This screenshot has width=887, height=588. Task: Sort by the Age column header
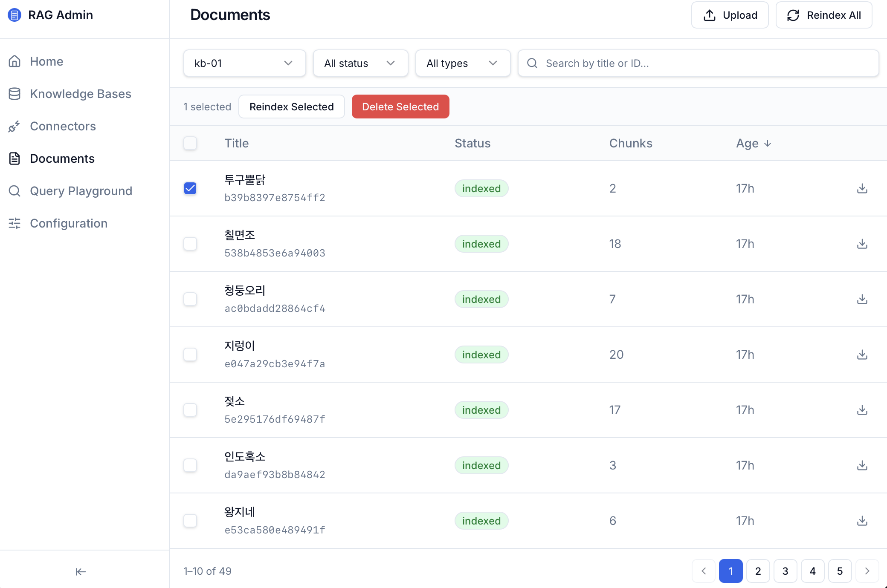click(x=754, y=143)
